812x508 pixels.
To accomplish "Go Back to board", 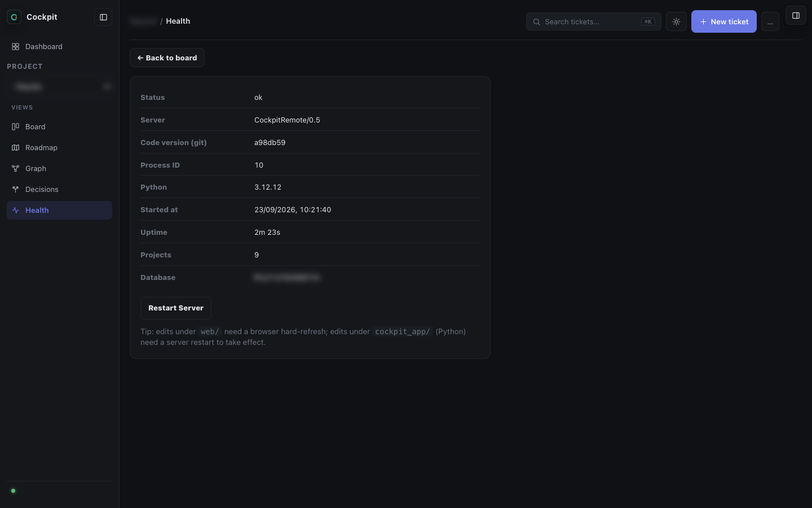I will 167,58.
